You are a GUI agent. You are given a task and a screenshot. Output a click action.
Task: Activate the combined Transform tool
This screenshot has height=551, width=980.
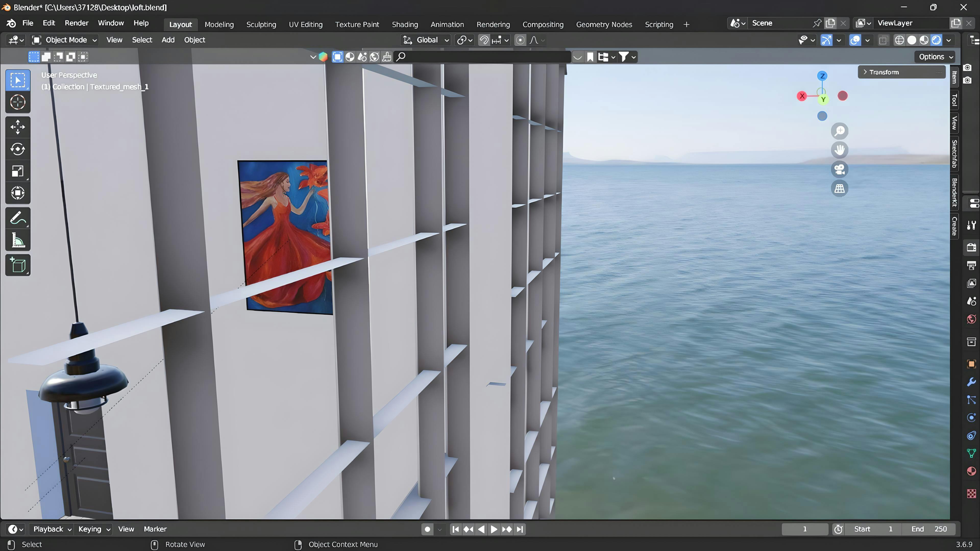[x=18, y=193]
